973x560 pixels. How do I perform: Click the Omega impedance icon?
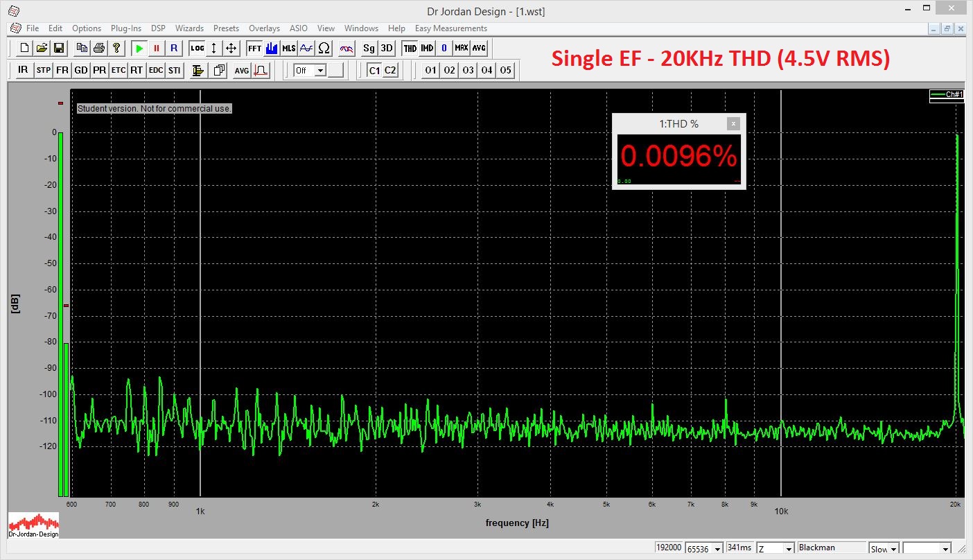[324, 48]
